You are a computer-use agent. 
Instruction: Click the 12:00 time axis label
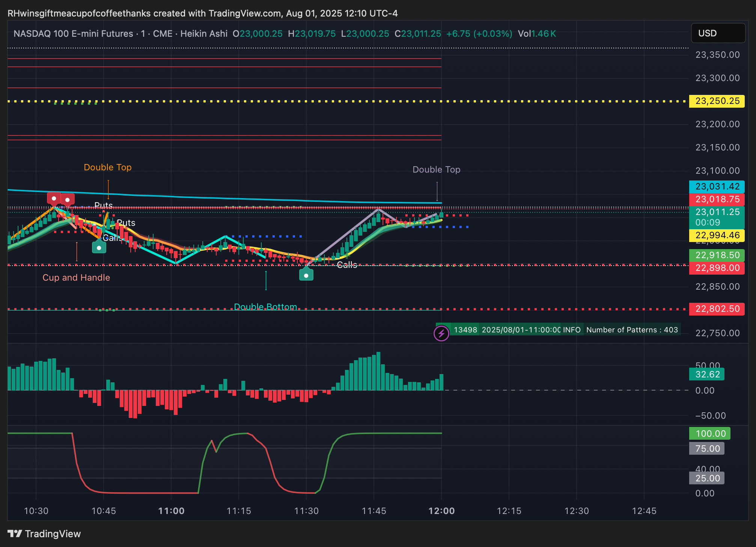pyautogui.click(x=441, y=511)
